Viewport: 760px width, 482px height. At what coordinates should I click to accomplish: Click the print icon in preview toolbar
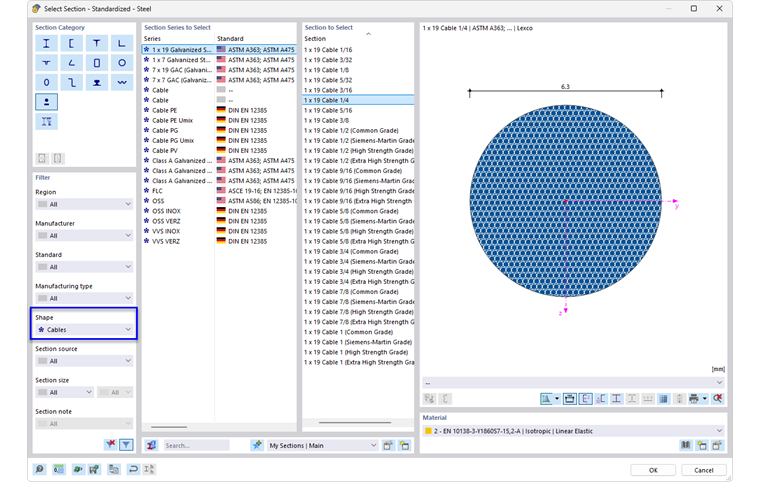coord(693,398)
